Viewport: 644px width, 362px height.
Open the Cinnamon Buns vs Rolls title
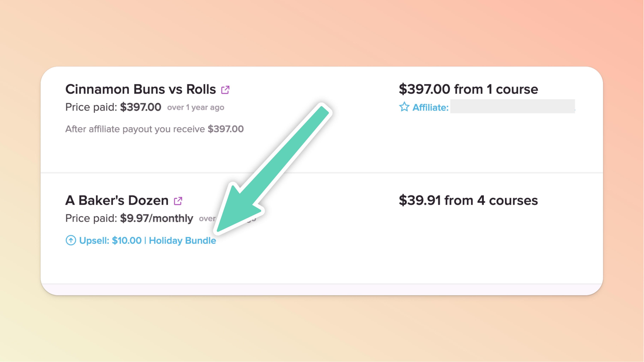pyautogui.click(x=141, y=89)
